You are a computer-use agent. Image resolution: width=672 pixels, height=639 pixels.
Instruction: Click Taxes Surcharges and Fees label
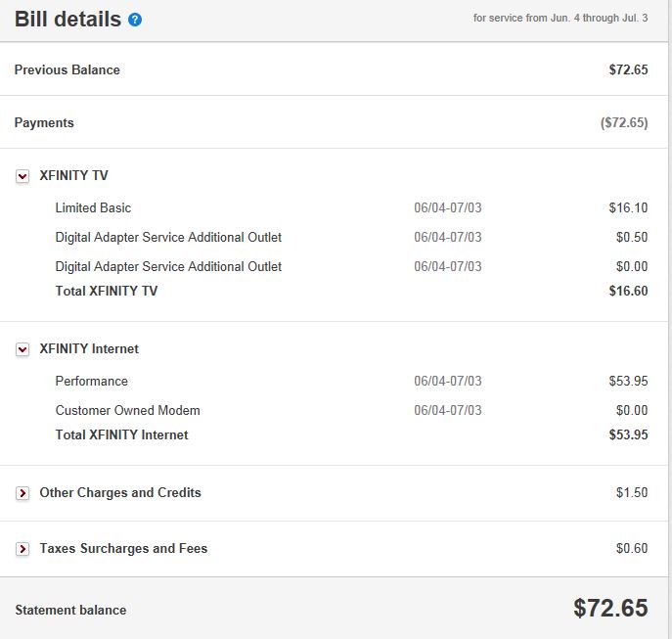pos(123,548)
